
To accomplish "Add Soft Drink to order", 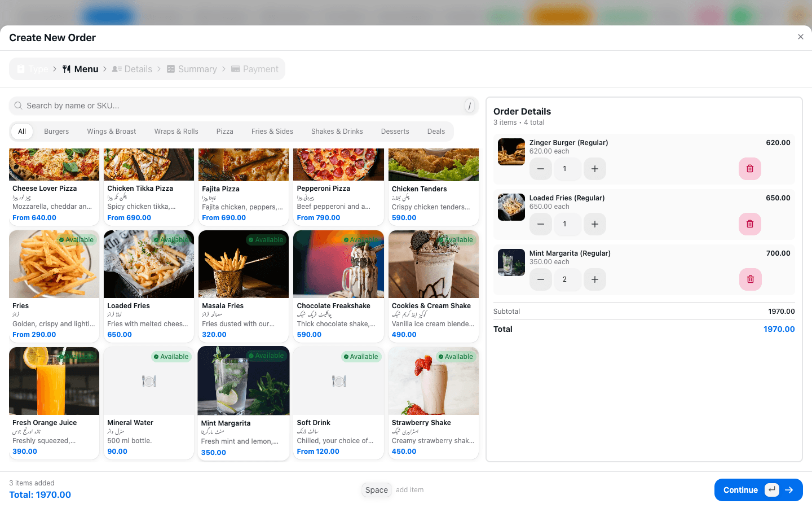I will 338,403.
